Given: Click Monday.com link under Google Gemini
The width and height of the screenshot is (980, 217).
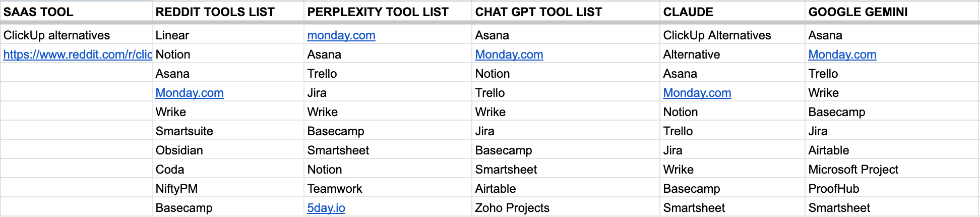Looking at the screenshot, I should 842,55.
